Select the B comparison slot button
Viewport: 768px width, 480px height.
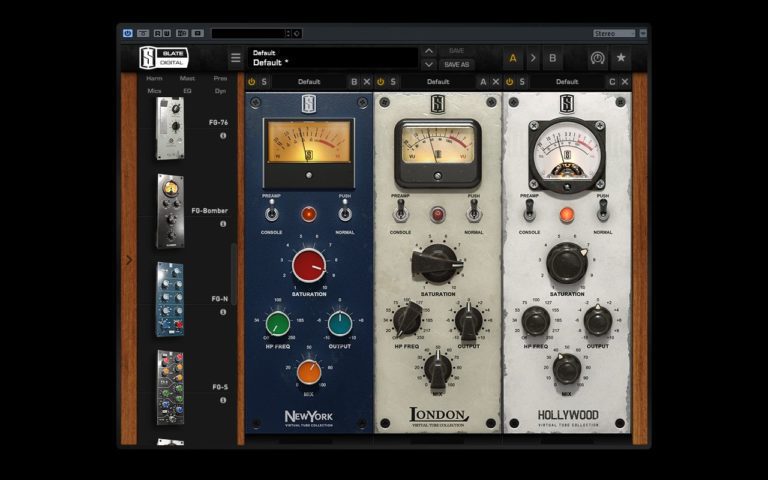tap(552, 58)
